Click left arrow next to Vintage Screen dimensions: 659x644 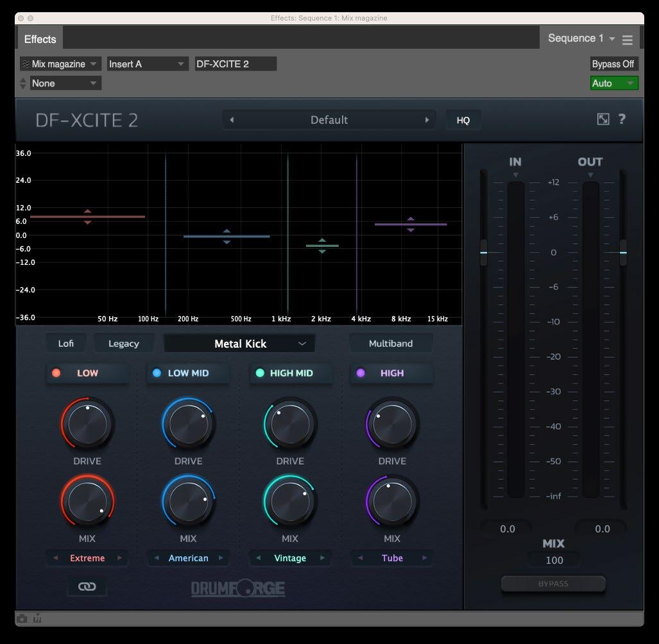click(x=258, y=558)
